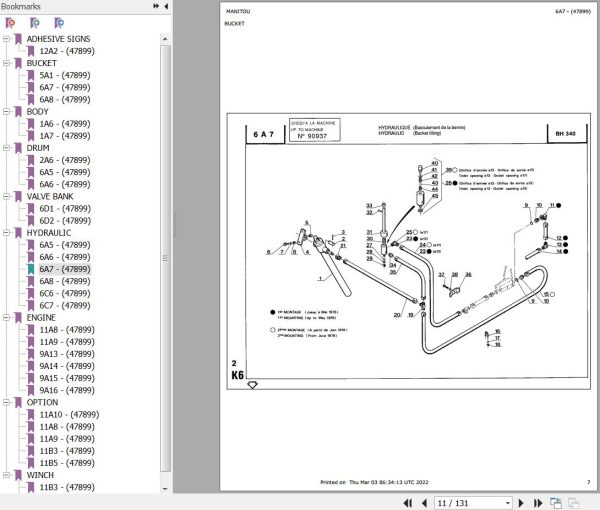
Task: Click the second bookmark toolbar icon
Action: click(x=35, y=23)
